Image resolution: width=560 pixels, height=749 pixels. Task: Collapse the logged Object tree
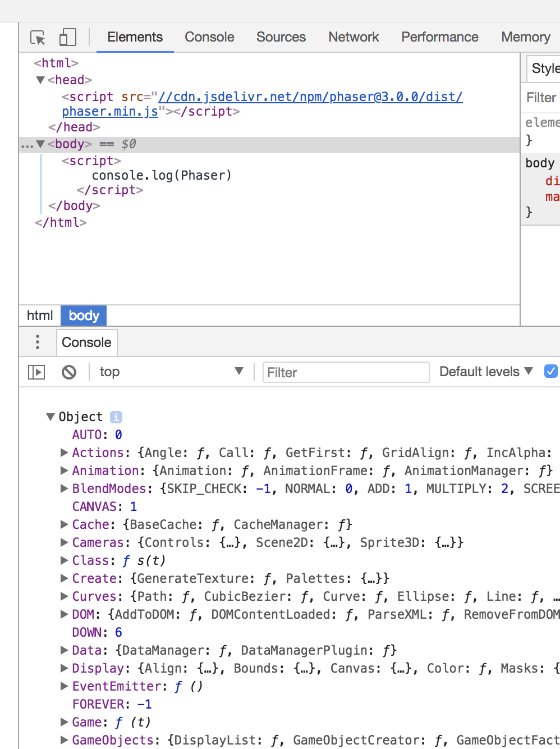(51, 417)
